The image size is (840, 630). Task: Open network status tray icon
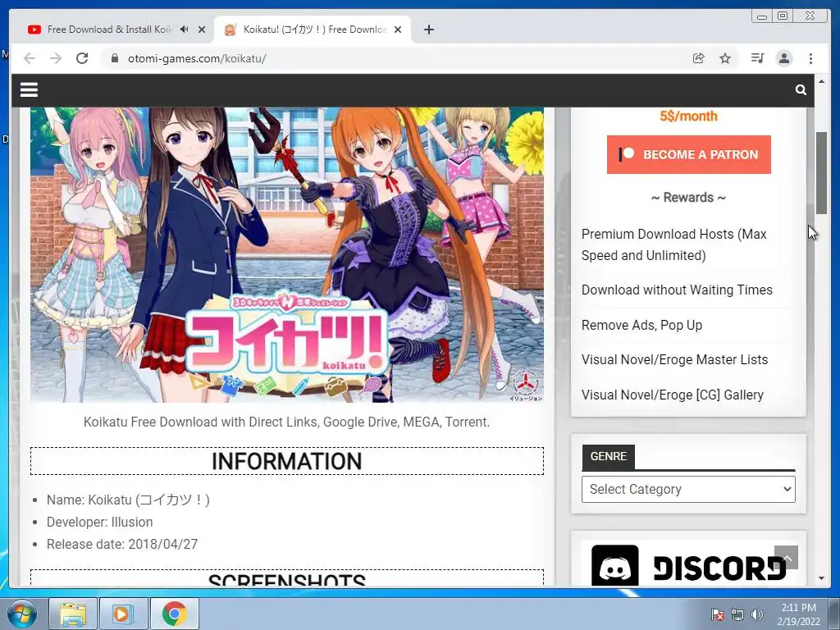coord(737,614)
